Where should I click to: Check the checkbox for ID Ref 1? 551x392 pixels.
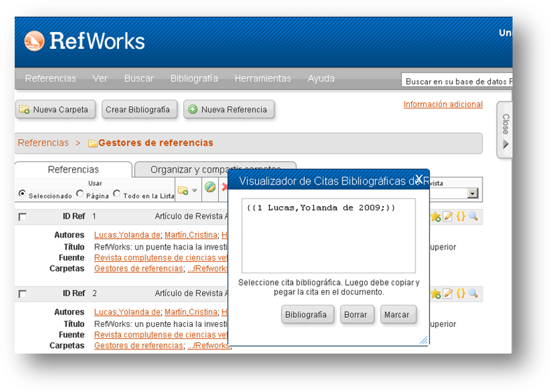[22, 217]
